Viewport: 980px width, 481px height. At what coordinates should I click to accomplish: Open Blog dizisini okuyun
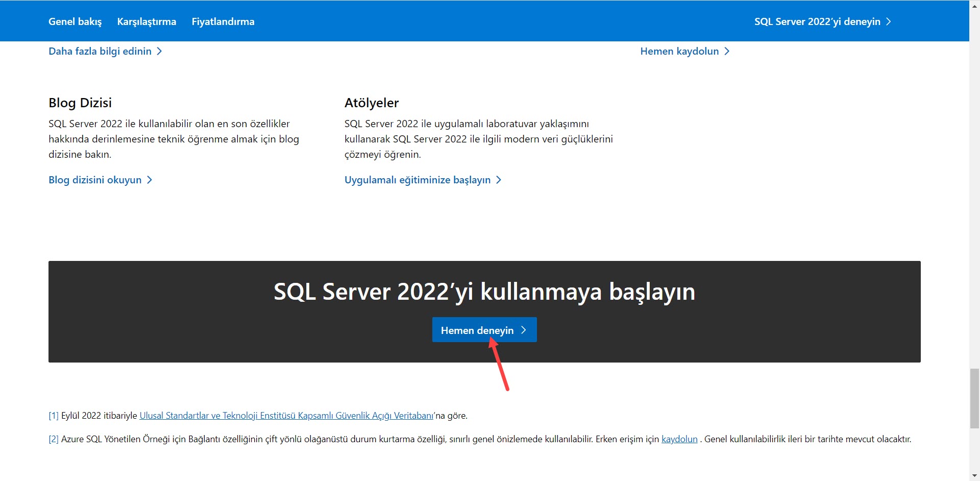point(95,180)
